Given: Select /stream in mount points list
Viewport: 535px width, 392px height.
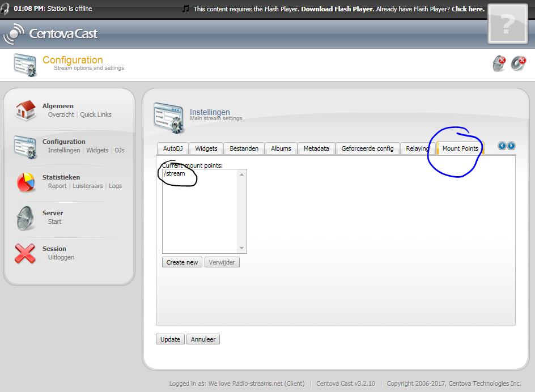Looking at the screenshot, I should [x=174, y=174].
